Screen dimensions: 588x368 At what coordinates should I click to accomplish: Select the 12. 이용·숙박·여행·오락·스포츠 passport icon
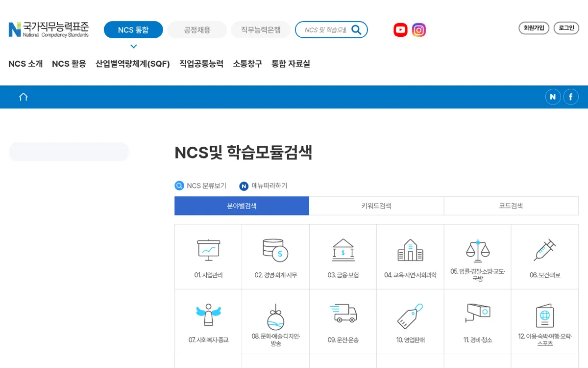(544, 315)
